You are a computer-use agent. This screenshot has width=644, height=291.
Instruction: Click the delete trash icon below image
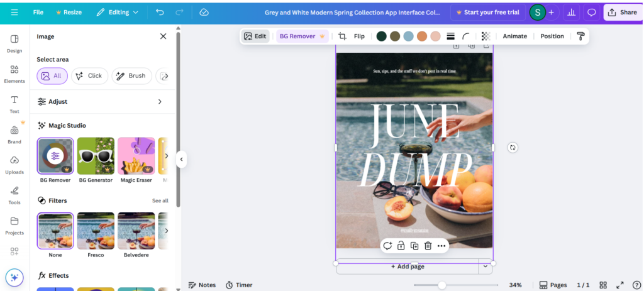[428, 246]
